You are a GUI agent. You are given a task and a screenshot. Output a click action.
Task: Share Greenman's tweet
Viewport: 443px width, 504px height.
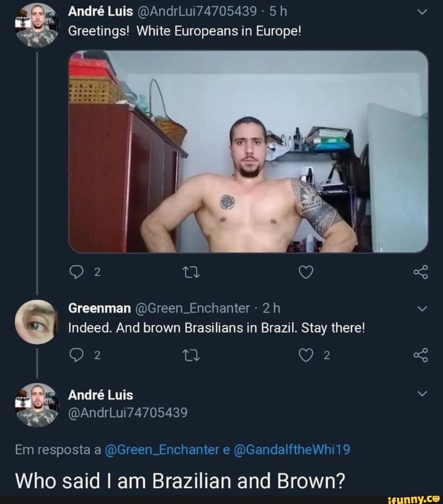tap(421, 356)
